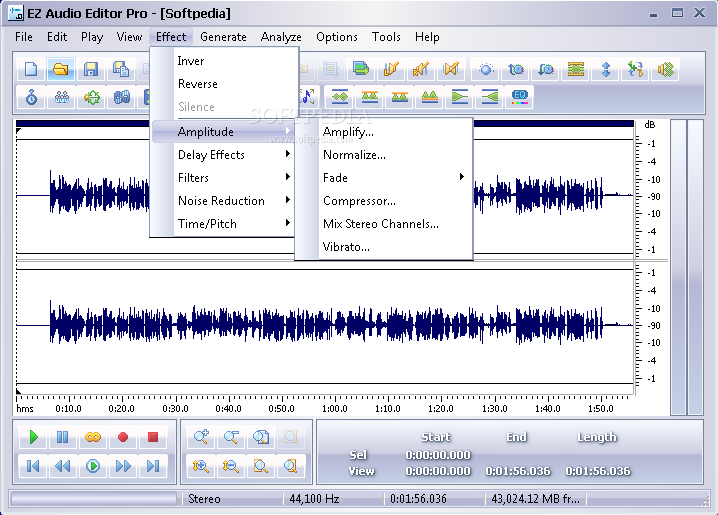The height and width of the screenshot is (515, 718).
Task: Choose Inver from the Effect menu
Action: [223, 61]
